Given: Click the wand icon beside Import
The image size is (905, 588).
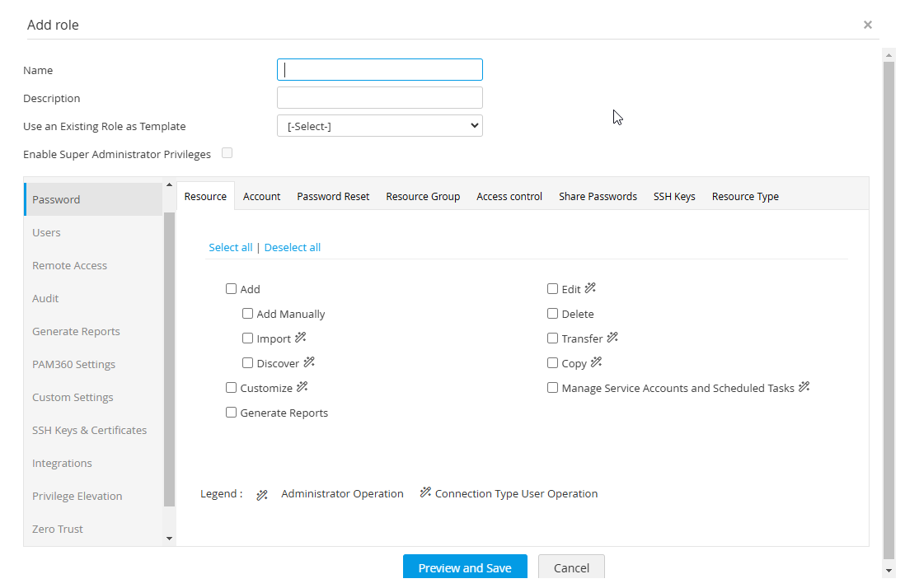Looking at the screenshot, I should tap(301, 338).
